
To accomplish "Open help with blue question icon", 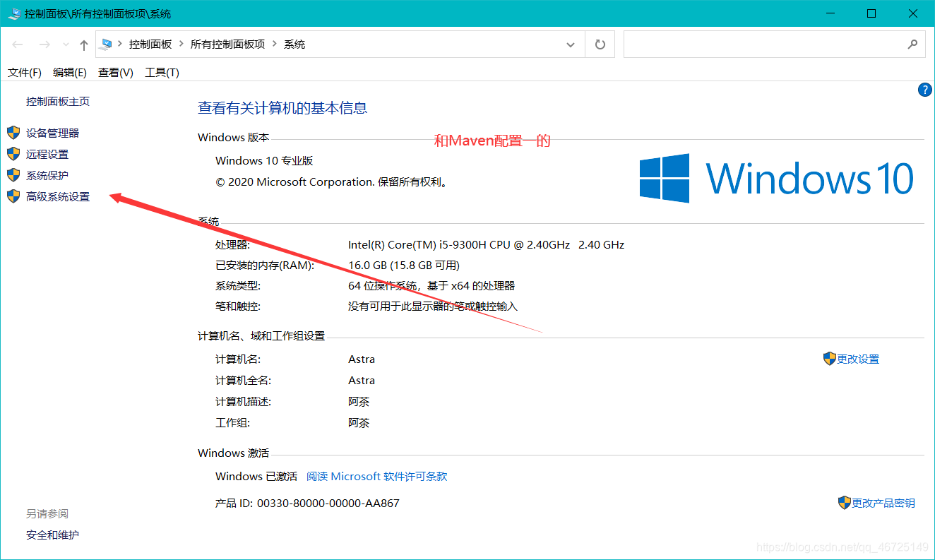I will click(924, 90).
